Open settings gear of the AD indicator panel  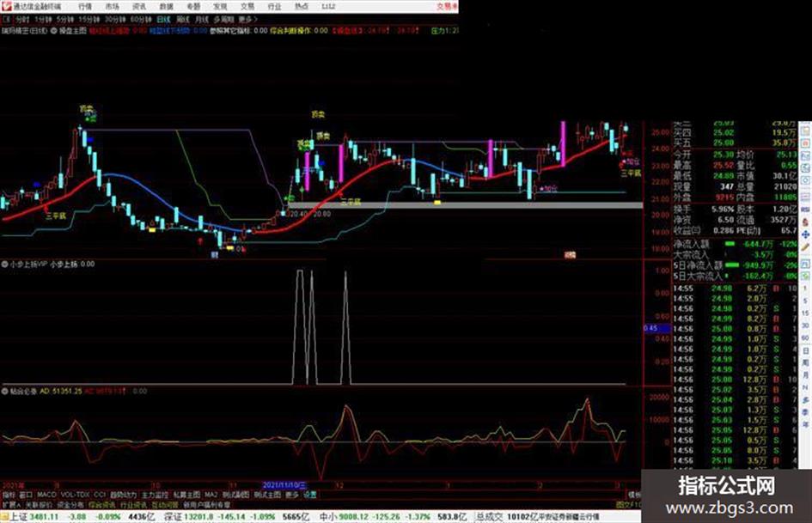pyautogui.click(x=4, y=392)
